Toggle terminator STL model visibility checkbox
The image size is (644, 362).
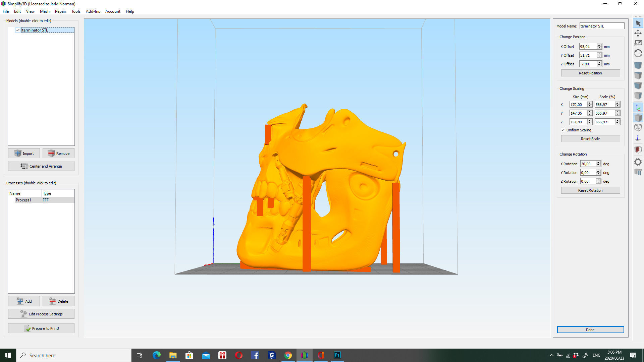pyautogui.click(x=18, y=30)
